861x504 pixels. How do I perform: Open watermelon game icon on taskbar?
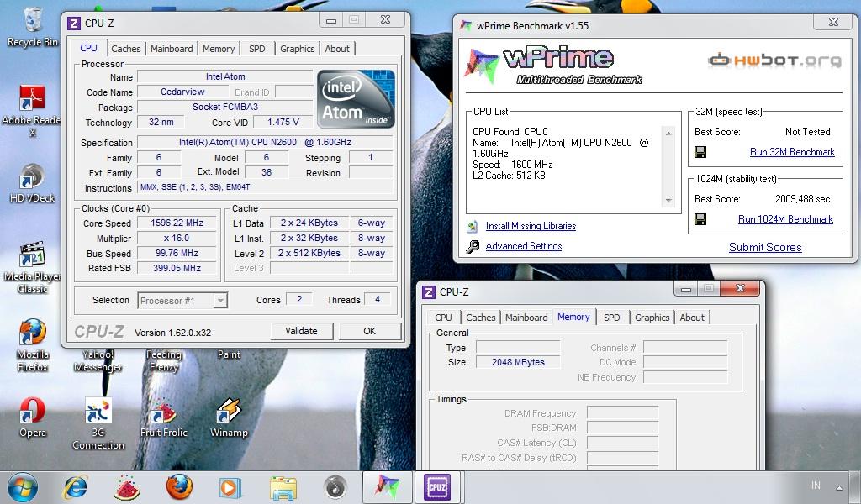click(x=127, y=487)
